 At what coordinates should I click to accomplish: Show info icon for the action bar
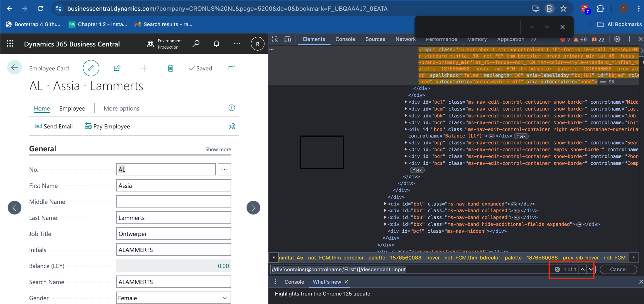[x=232, y=108]
